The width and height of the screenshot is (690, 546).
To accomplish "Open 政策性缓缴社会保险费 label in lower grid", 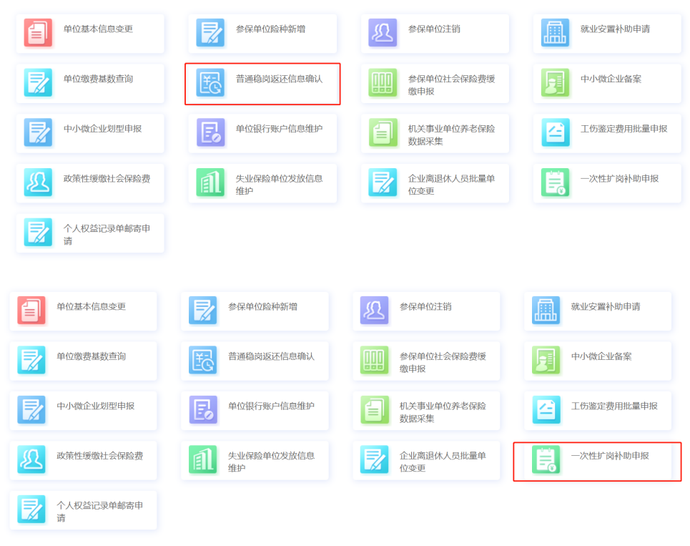I will (x=100, y=456).
